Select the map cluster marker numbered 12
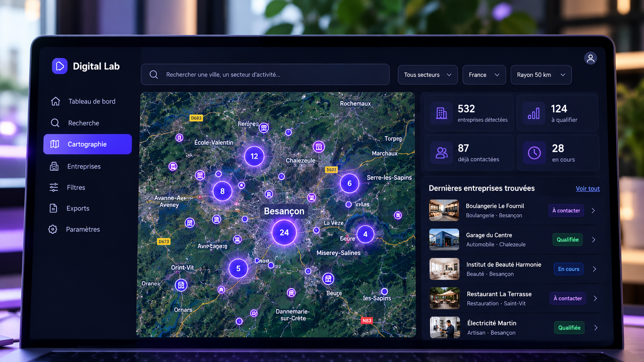This screenshot has height=362, width=644. coord(254,156)
